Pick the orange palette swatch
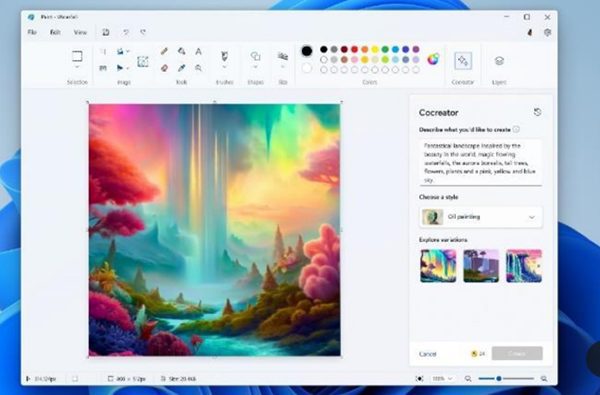Image resolution: width=600 pixels, height=395 pixels. [x=365, y=49]
